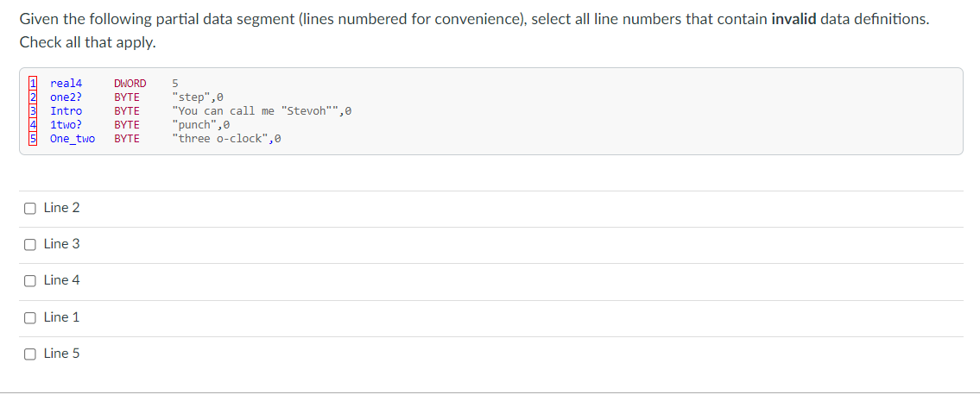Click the One_two identifier in code
The image size is (980, 401).
pyautogui.click(x=73, y=139)
